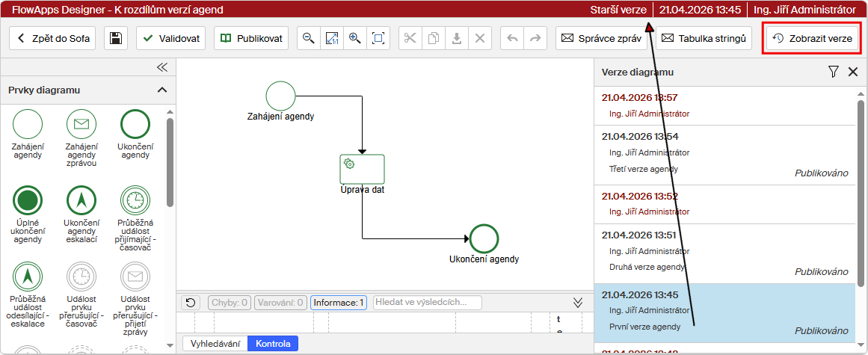The image size is (868, 355).
Task: Click the scissors cut icon
Action: 410,38
